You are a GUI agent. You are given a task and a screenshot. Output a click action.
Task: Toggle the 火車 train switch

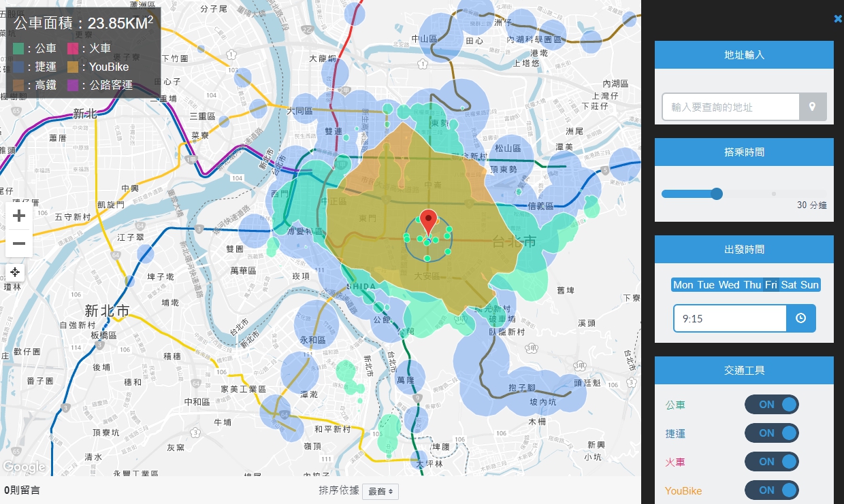pyautogui.click(x=772, y=461)
